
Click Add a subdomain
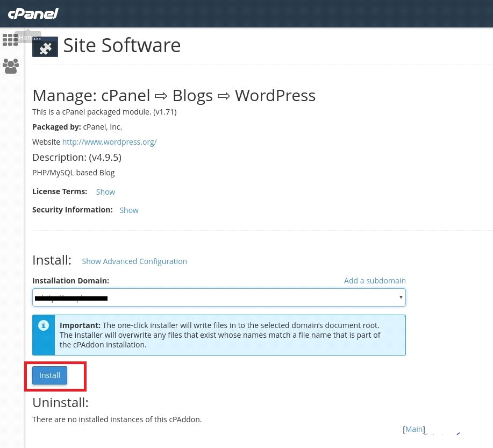click(375, 280)
